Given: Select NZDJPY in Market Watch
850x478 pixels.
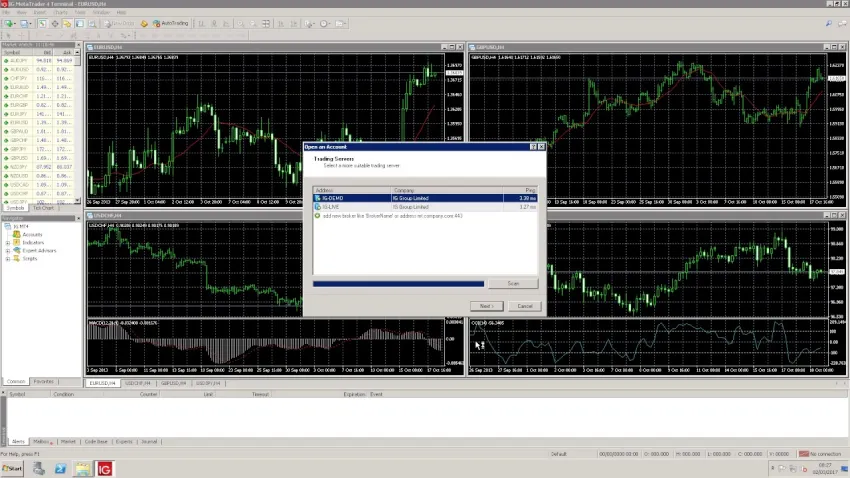Looking at the screenshot, I should click(x=38, y=167).
